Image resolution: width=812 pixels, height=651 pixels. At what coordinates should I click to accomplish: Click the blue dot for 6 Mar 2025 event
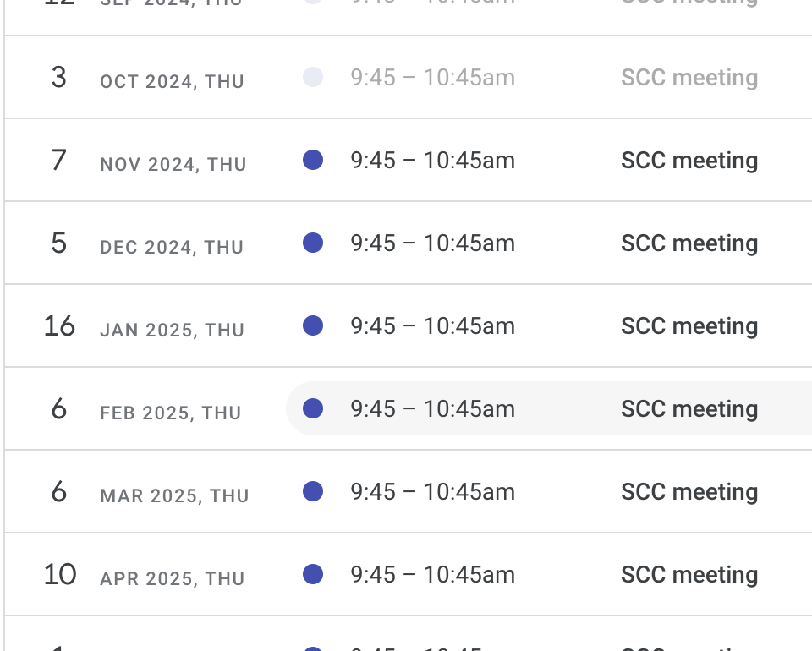313,491
